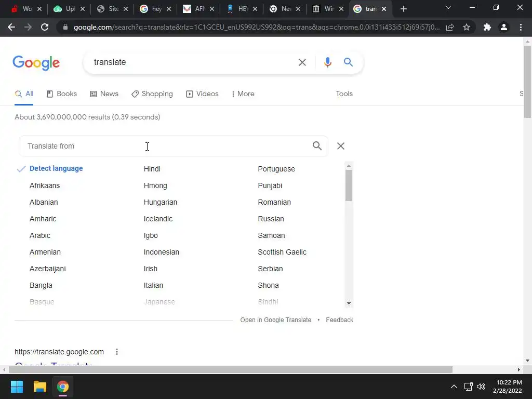The image size is (532, 399).
Task: Select the Shopping search filter
Action: 152,94
